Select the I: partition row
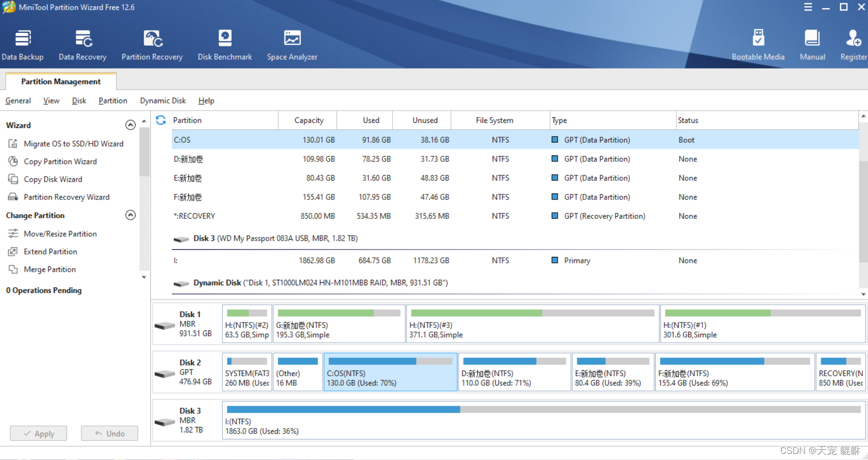The width and height of the screenshot is (868, 460). pyautogui.click(x=515, y=260)
